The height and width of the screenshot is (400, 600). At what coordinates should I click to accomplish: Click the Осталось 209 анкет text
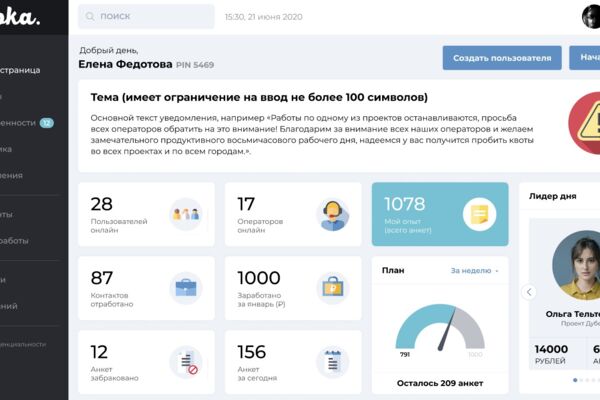[440, 383]
